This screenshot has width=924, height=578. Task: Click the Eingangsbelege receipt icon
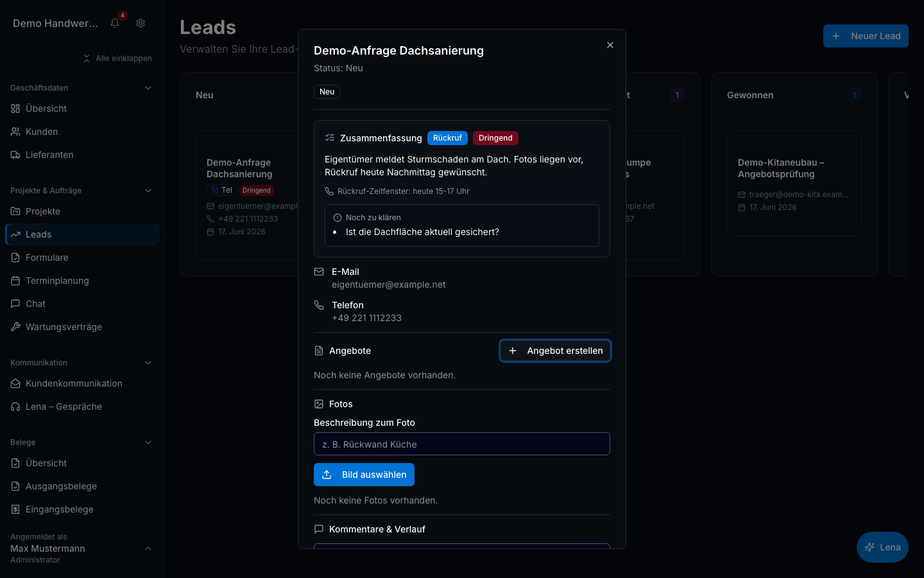(15, 509)
